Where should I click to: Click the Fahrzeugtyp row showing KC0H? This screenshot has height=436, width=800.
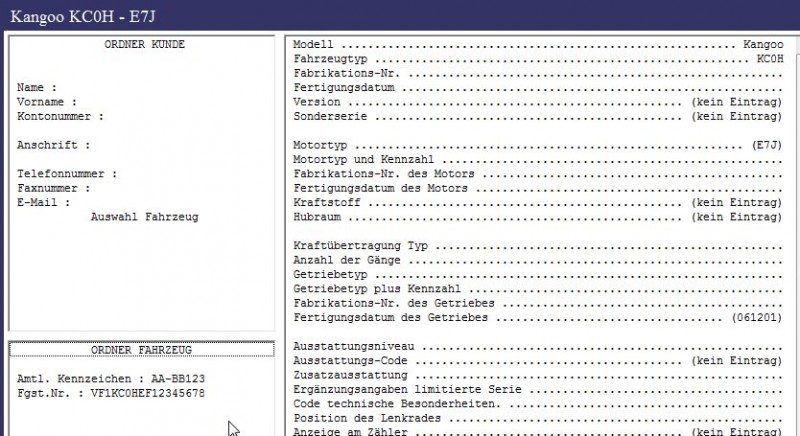(x=538, y=59)
